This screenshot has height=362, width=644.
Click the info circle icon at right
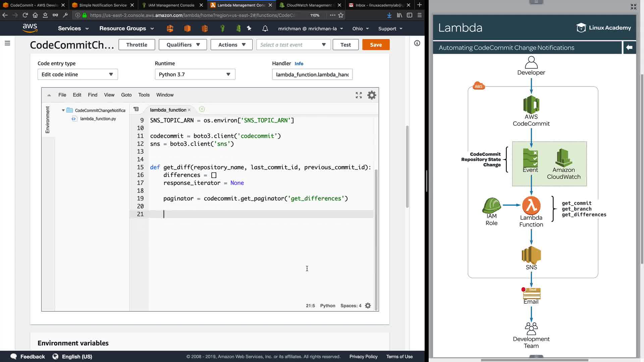(x=417, y=43)
